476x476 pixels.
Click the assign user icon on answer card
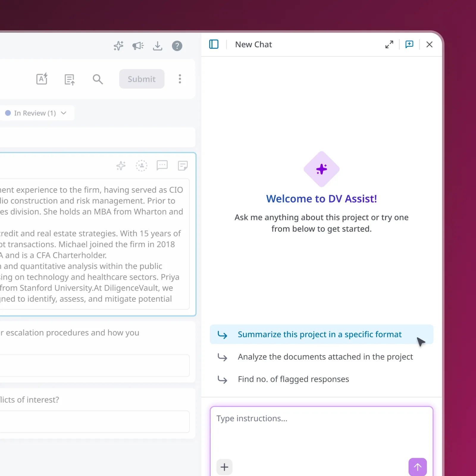(x=142, y=165)
